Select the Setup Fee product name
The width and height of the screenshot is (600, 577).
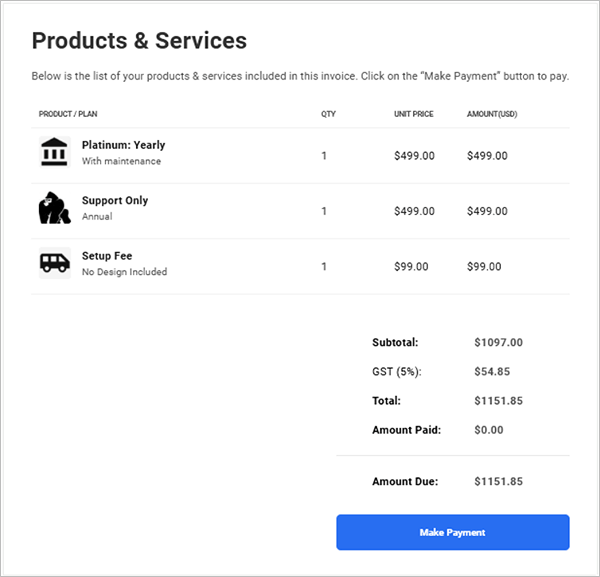pyautogui.click(x=107, y=256)
